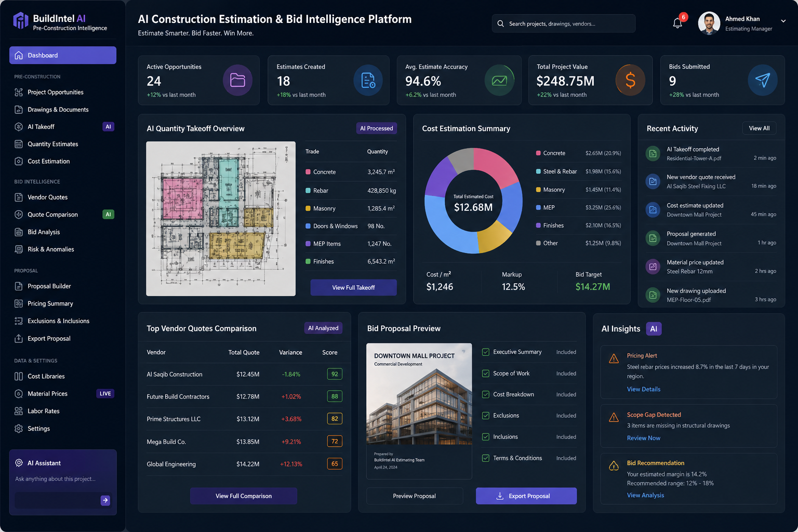This screenshot has height=532, width=798.
Task: Open the Downtown Mall Project proposal thumbnail
Action: (x=419, y=411)
